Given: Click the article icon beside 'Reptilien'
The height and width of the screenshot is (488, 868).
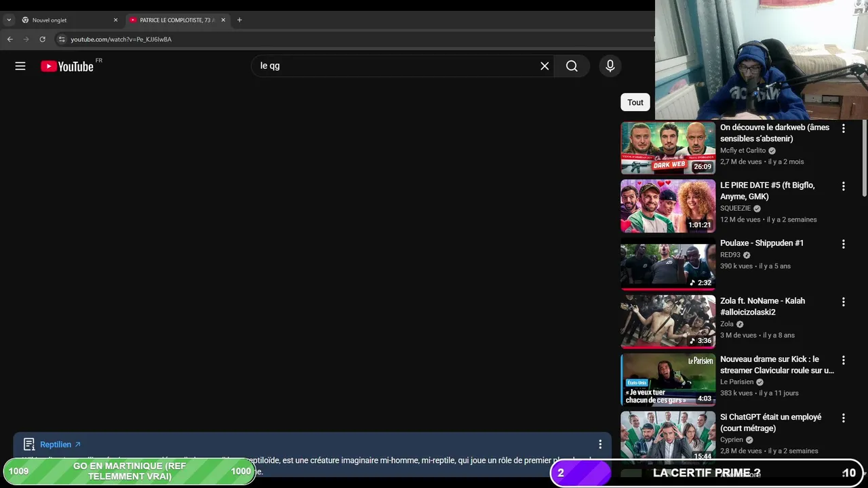Looking at the screenshot, I should click(x=29, y=445).
